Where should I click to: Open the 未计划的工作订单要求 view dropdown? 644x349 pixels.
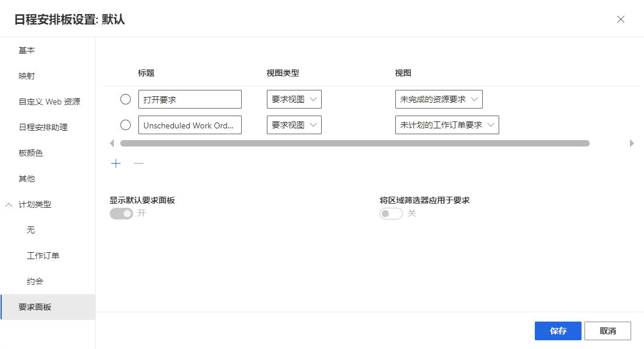tap(447, 125)
